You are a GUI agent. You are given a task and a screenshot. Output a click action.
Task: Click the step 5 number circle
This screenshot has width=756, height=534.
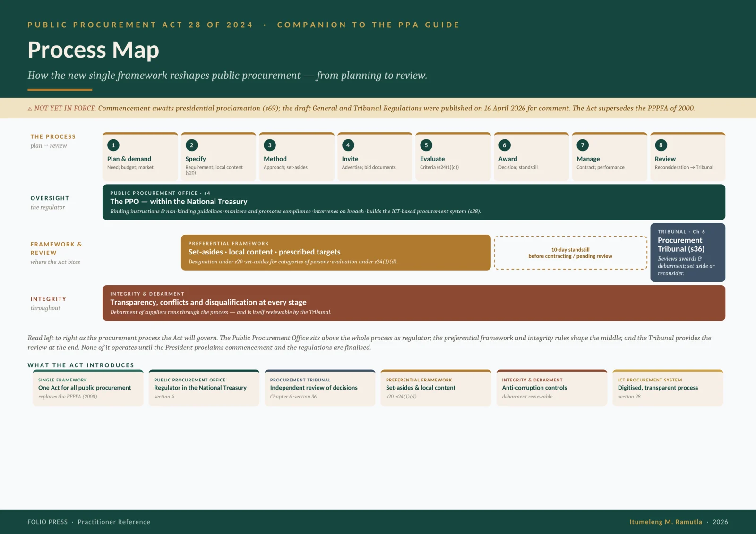click(x=426, y=145)
